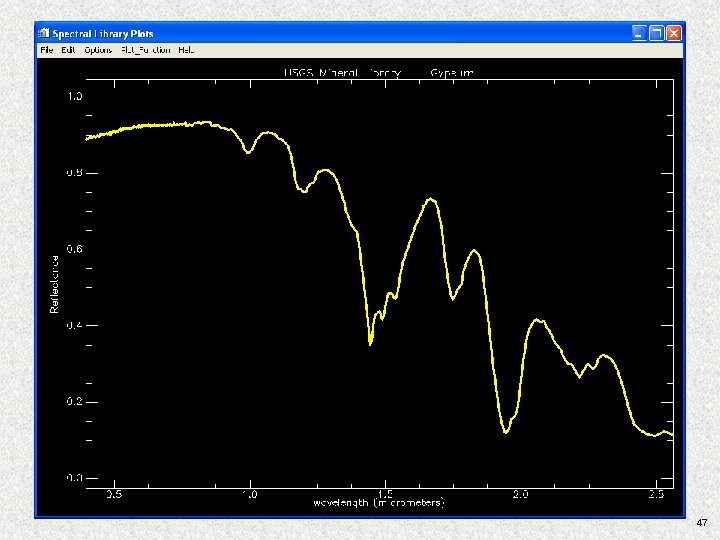Click the 1.0 tick label on x-axis
This screenshot has width=720, height=540.
250,495
